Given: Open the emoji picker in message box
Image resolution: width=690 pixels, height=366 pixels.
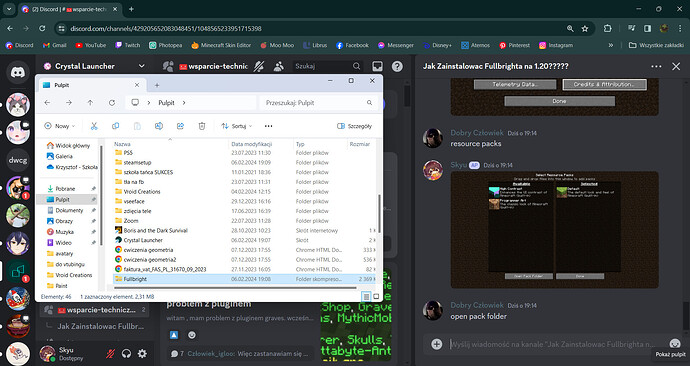Looking at the screenshot, I should coord(675,344).
